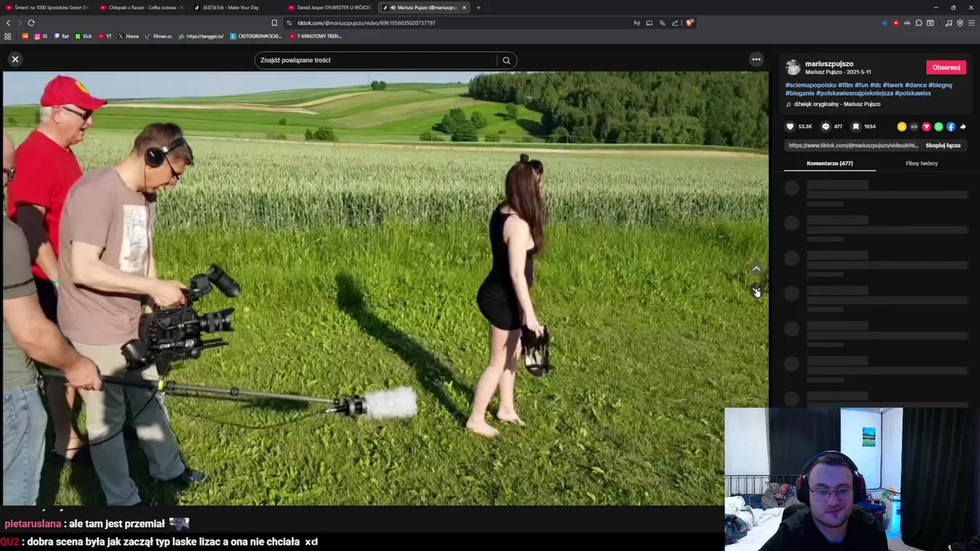Image resolution: width=980 pixels, height=551 pixels.
Task: Switch to 'Śmierć na 1000 Sposobów' browser tab
Action: tap(47, 8)
